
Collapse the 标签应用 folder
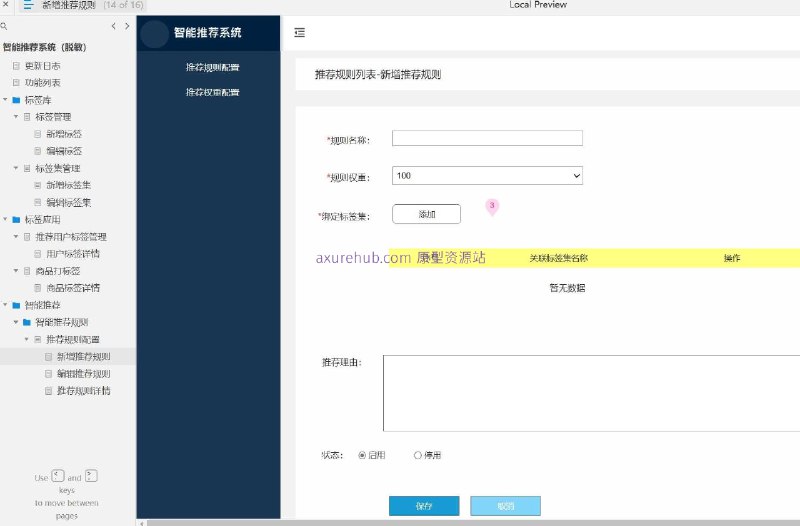pyautogui.click(x=5, y=219)
